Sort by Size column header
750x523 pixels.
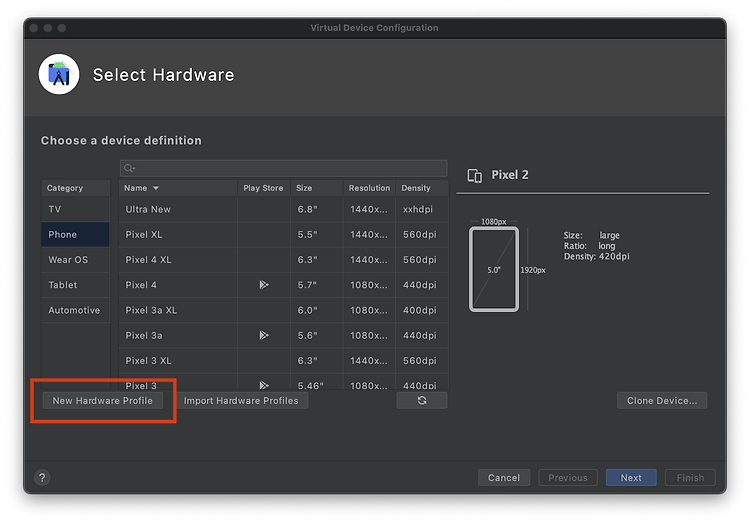tap(317, 188)
